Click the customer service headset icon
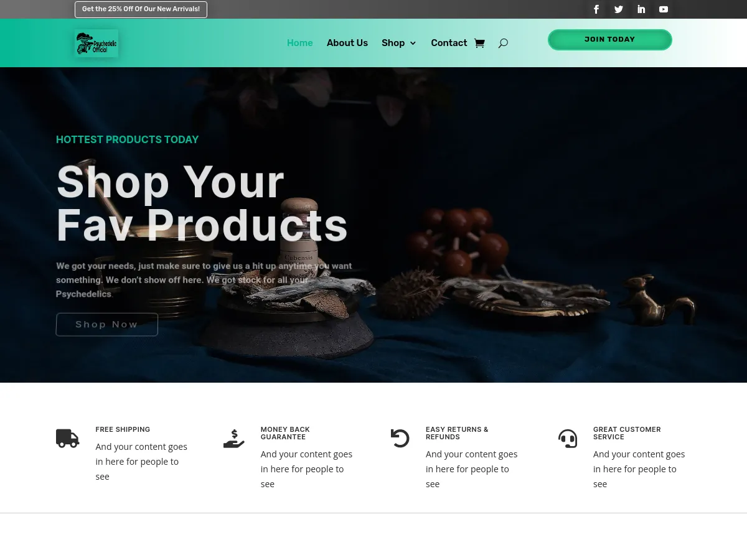 tap(568, 438)
